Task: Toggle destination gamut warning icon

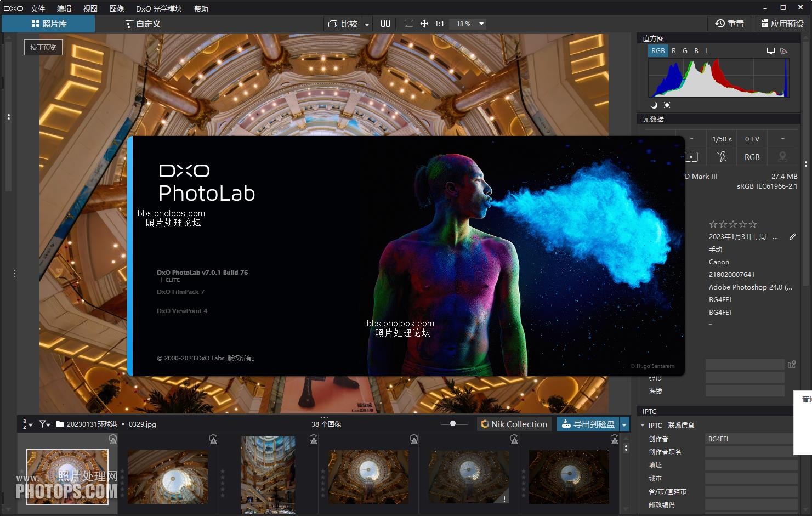Action: (784, 51)
